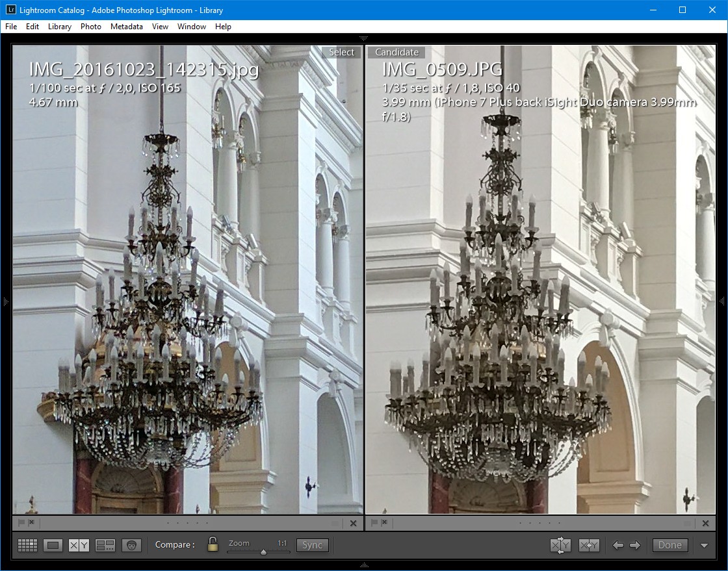Adjust the Zoom slider handle
The height and width of the screenshot is (571, 728).
[x=264, y=552]
